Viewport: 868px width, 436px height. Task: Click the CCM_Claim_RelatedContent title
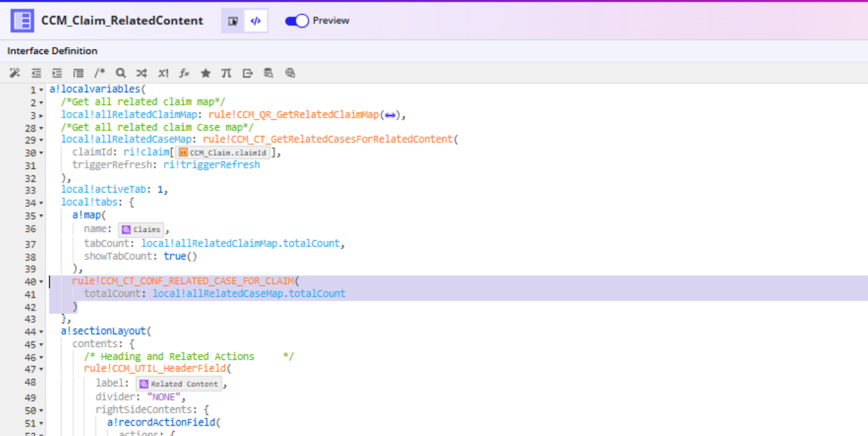[122, 20]
